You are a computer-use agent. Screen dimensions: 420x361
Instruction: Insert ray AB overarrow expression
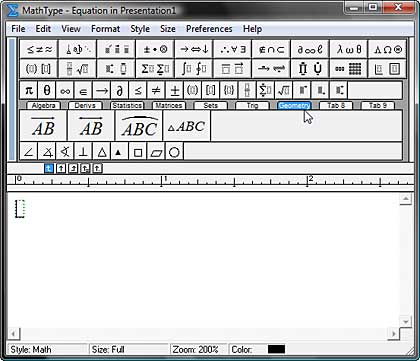tap(43, 126)
